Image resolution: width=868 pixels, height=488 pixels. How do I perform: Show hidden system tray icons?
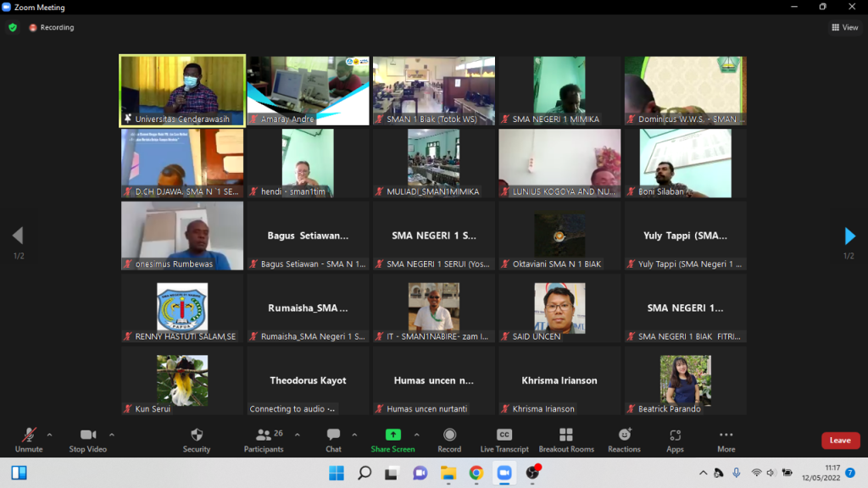pos(703,473)
